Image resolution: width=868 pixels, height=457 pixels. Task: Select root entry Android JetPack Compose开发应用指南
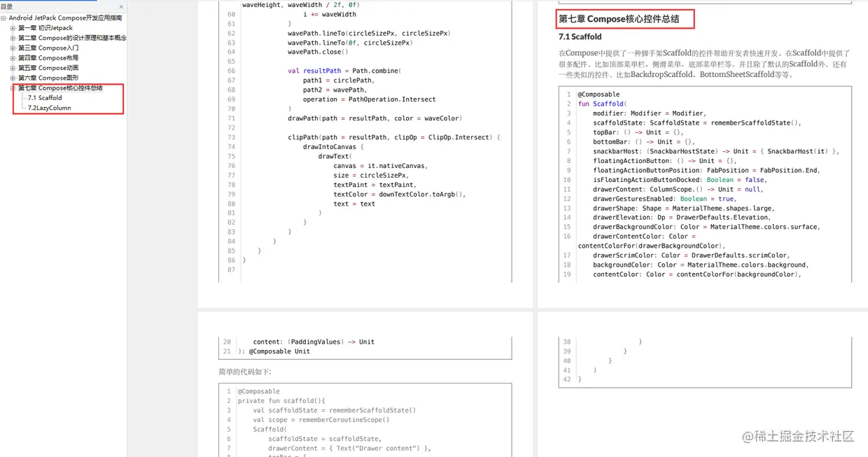point(65,18)
